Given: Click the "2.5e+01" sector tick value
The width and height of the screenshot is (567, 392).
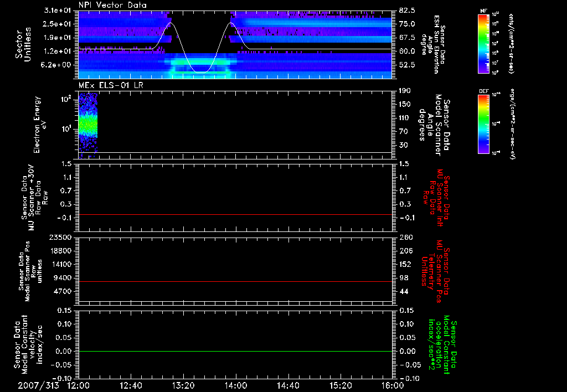Looking at the screenshot, I should coord(58,24).
